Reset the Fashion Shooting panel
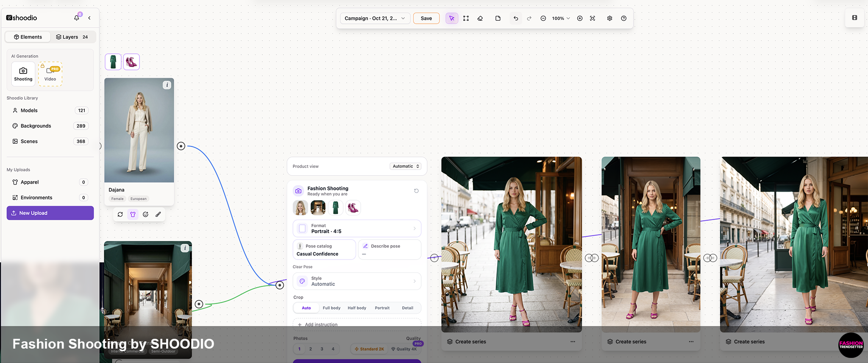 pyautogui.click(x=416, y=191)
